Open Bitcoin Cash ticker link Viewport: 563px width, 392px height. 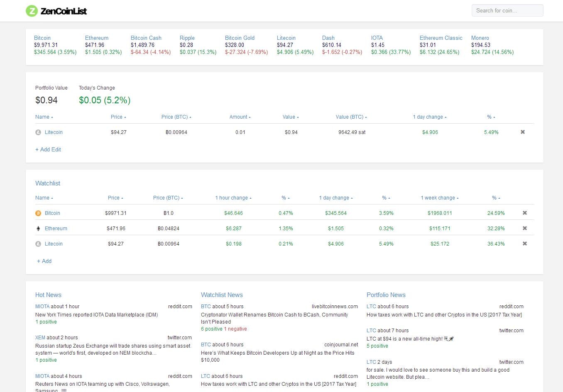tap(146, 38)
